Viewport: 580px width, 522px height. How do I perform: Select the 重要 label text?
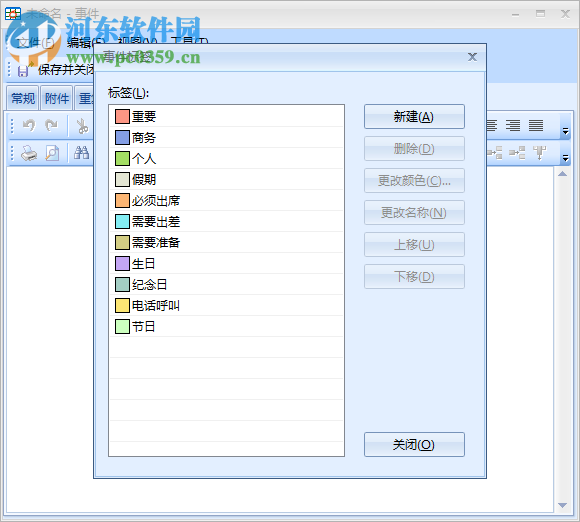point(144,117)
